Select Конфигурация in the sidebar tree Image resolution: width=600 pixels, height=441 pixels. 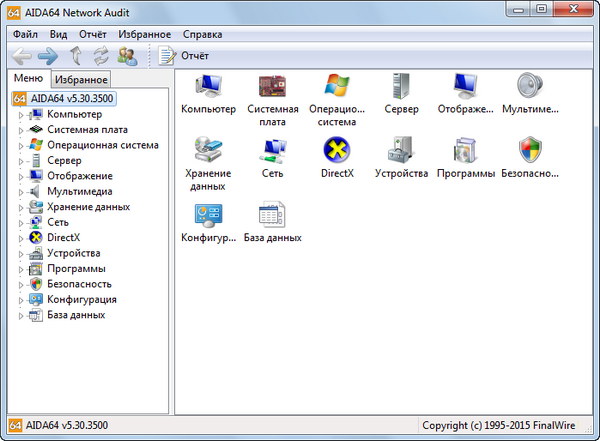[x=81, y=299]
